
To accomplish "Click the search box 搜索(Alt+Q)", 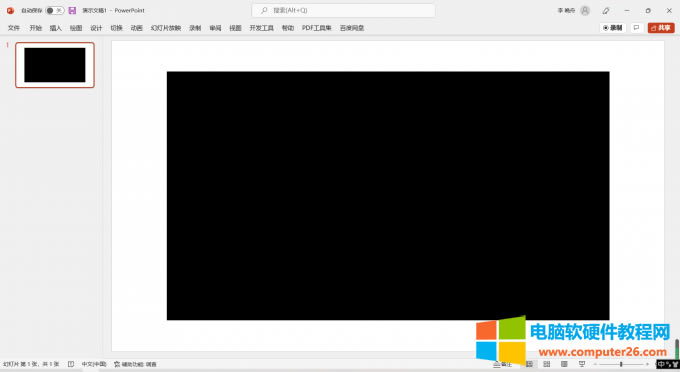I will [x=343, y=10].
